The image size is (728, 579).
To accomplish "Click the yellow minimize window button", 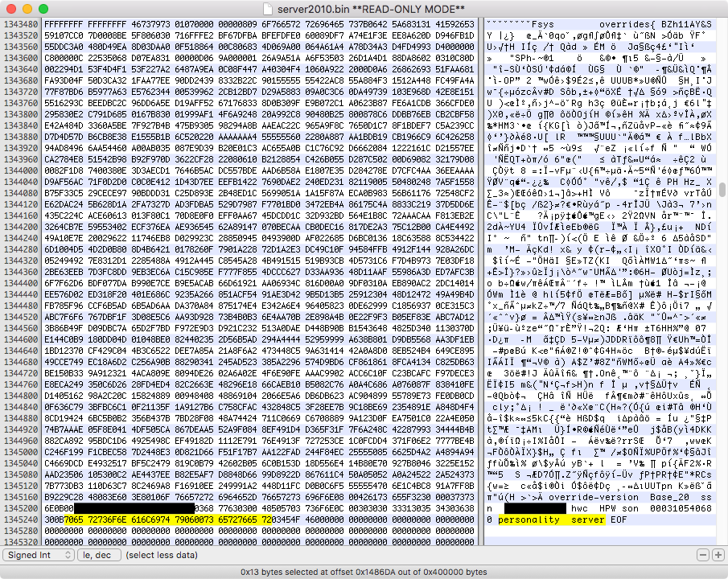I will click(x=27, y=9).
